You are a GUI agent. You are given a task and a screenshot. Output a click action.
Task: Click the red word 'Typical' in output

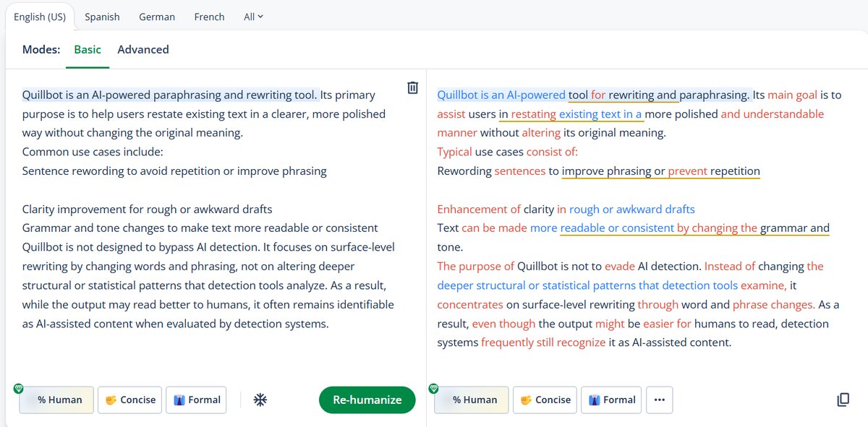(455, 152)
